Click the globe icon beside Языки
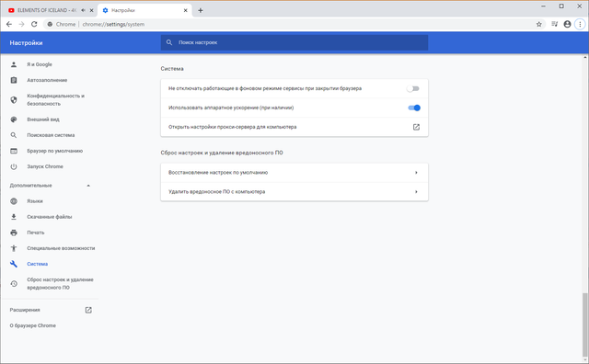 point(14,201)
